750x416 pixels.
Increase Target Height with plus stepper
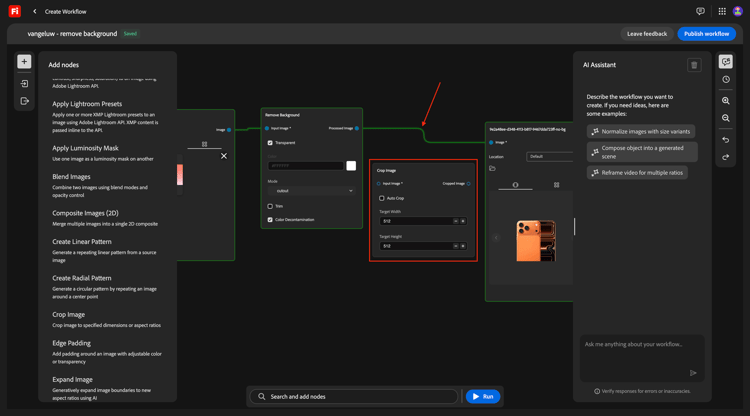463,246
